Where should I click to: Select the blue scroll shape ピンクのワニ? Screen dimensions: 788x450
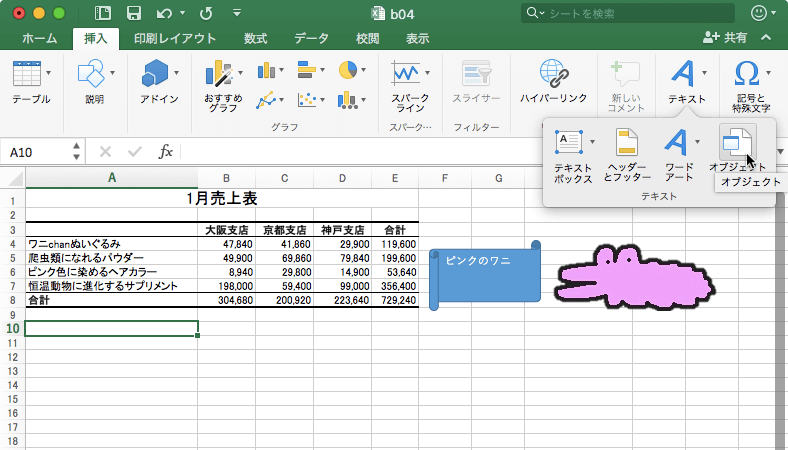(485, 275)
